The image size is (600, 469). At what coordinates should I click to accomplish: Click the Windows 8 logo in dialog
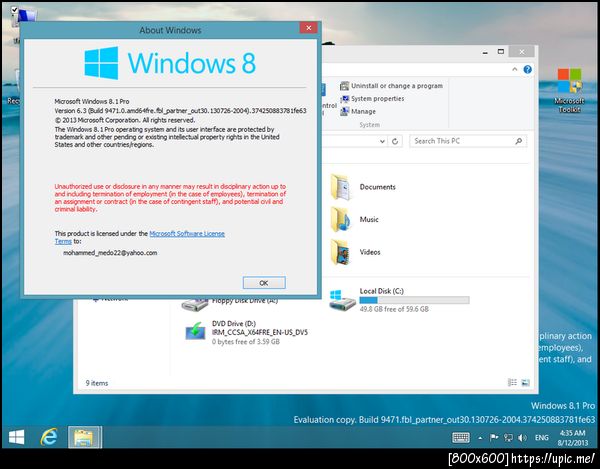pyautogui.click(x=170, y=63)
